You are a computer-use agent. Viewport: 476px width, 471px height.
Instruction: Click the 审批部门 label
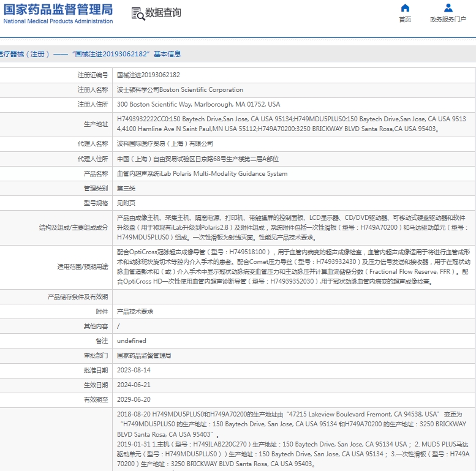click(96, 356)
